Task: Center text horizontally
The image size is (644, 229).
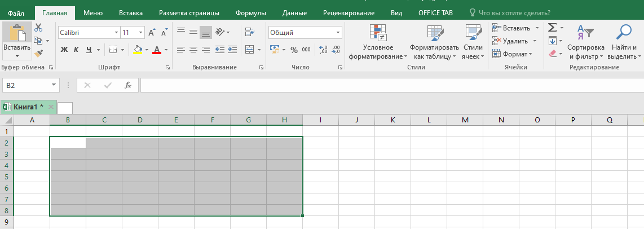Action: click(x=193, y=50)
